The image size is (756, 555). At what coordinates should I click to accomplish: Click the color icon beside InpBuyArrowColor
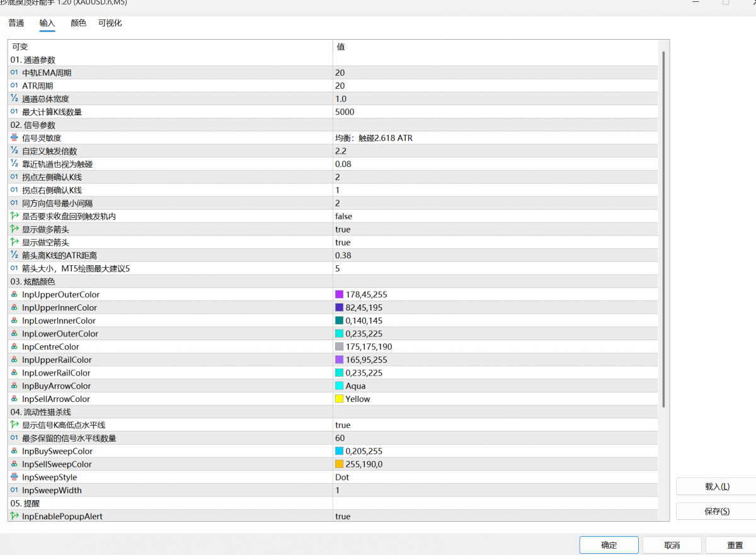point(14,386)
